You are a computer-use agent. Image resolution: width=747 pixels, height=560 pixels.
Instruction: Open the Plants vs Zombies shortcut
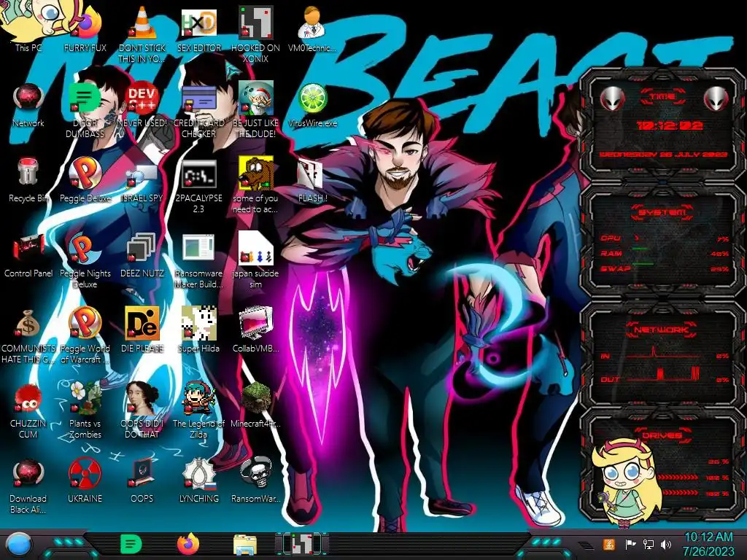85,411
